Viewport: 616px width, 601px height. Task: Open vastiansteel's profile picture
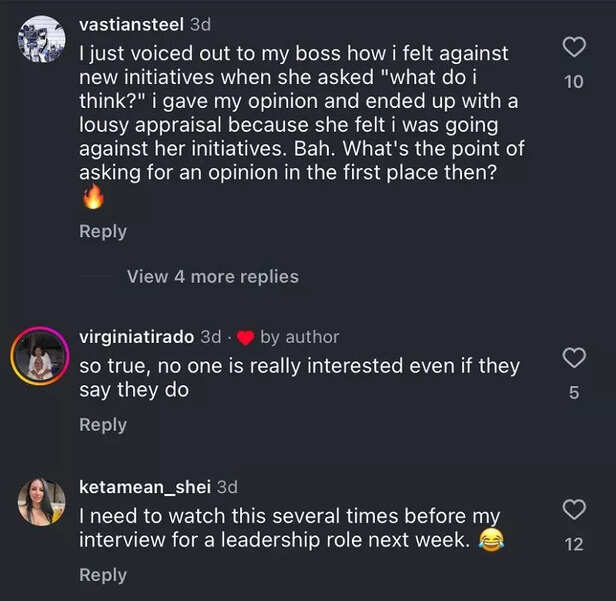pyautogui.click(x=41, y=39)
